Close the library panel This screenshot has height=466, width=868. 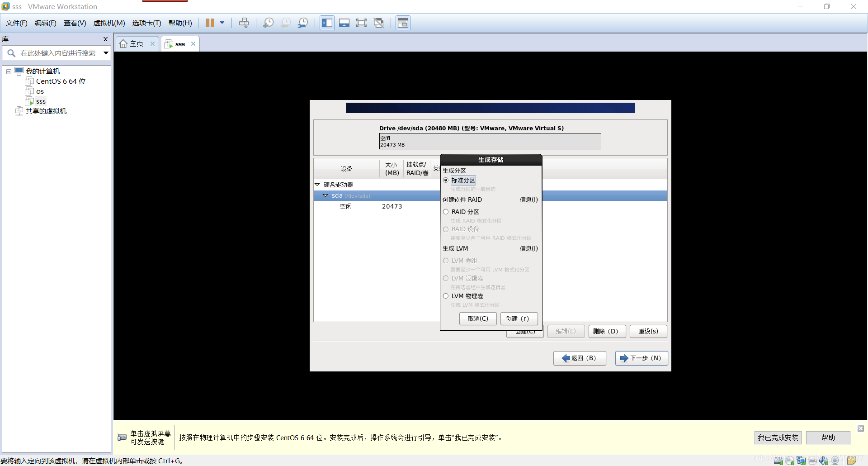(105, 39)
